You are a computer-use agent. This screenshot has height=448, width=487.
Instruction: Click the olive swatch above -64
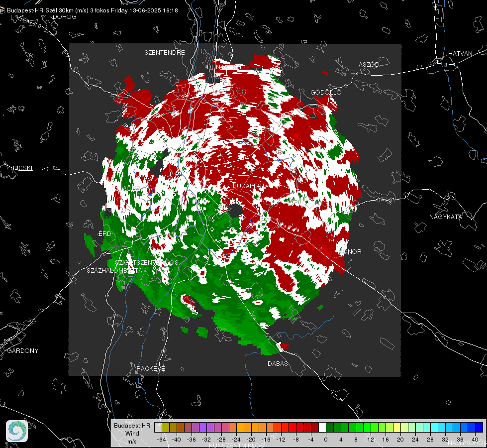coord(166,428)
